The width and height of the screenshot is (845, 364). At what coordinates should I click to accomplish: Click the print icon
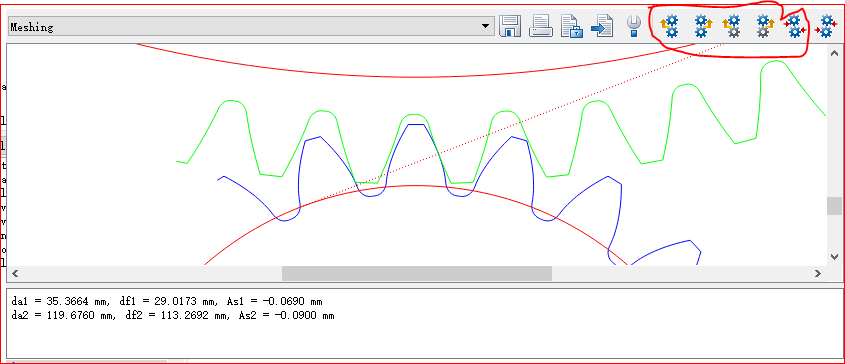[x=541, y=26]
